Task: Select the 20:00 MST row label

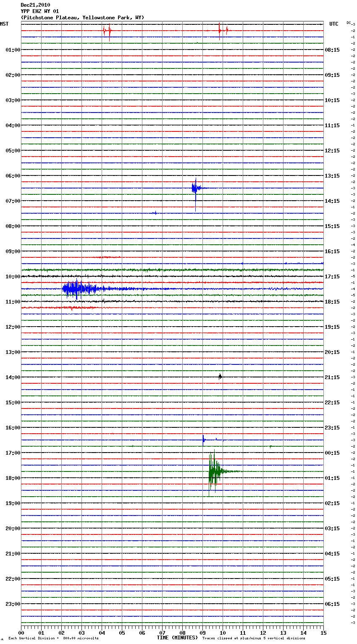Action: click(13, 529)
